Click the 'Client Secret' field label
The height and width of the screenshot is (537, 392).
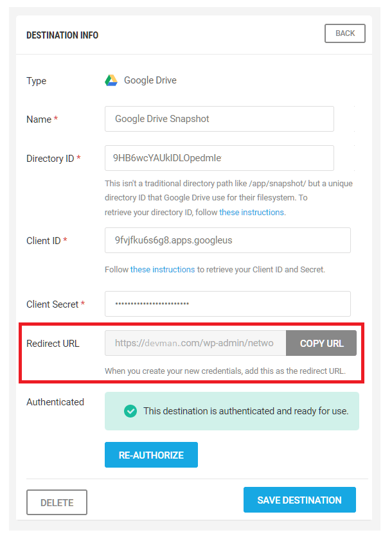tap(52, 304)
